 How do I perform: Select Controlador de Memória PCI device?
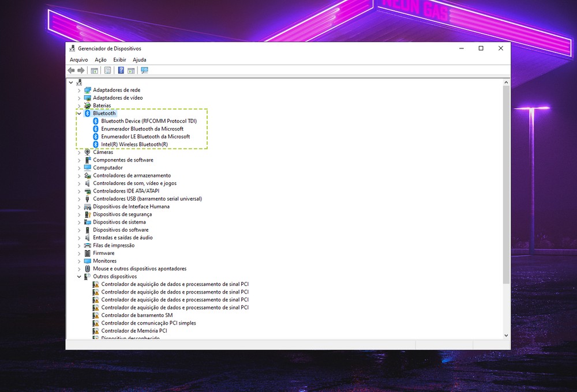[134, 331]
